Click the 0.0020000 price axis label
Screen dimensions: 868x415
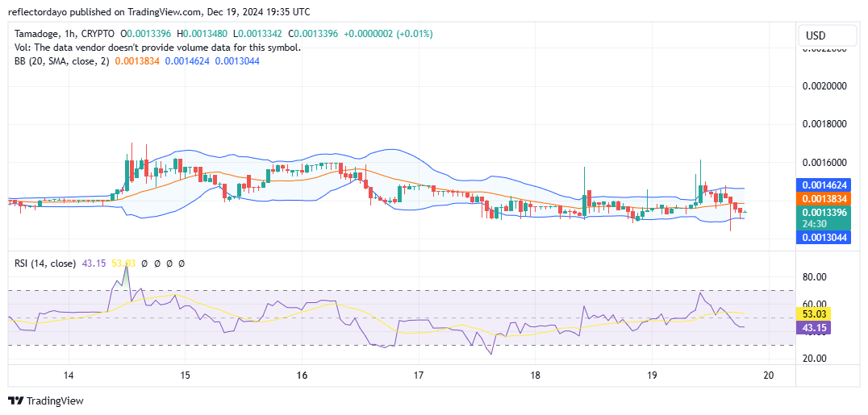(x=824, y=86)
